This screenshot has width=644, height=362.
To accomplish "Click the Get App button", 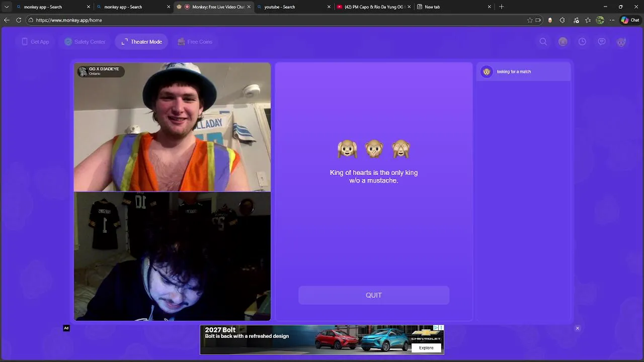I will [x=35, y=42].
